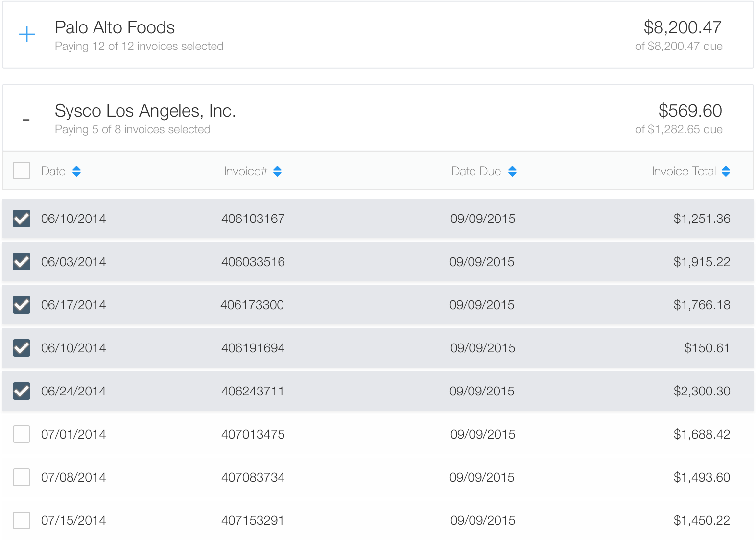The image size is (756, 540).
Task: Select the 07/08/2014 invoice checkbox
Action: coord(22,477)
